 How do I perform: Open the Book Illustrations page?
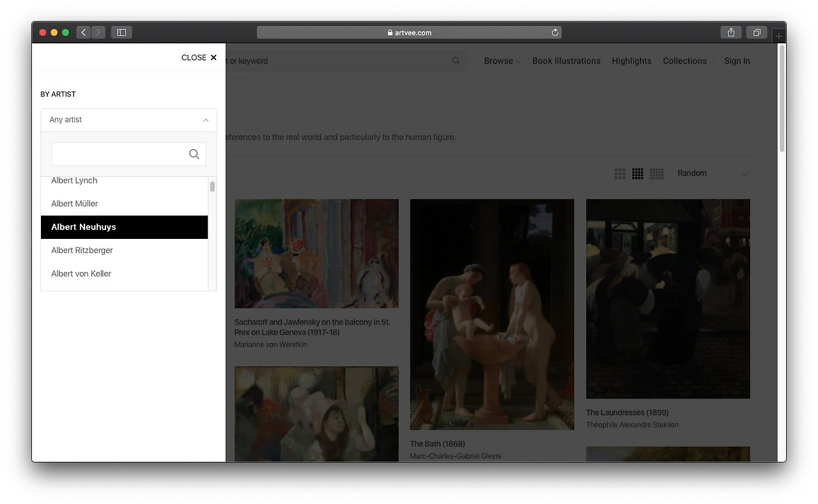(566, 61)
